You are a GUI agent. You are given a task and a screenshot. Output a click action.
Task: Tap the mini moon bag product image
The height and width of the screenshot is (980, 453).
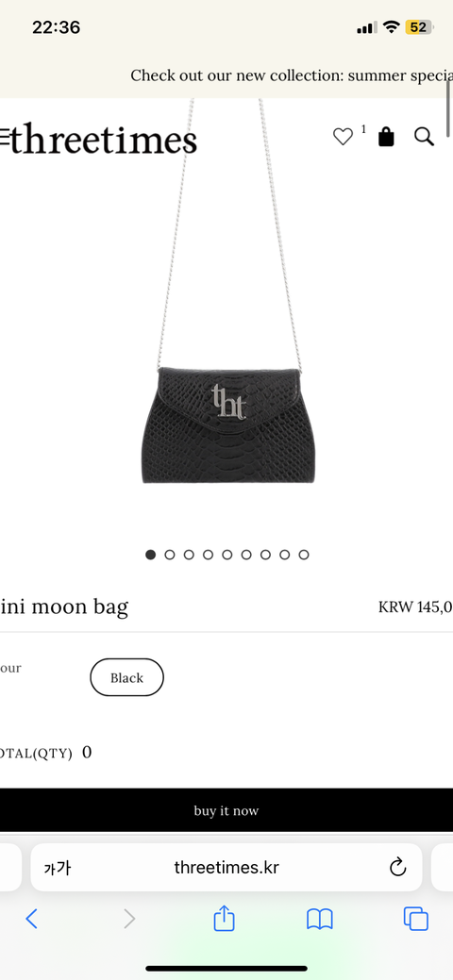pyautogui.click(x=227, y=425)
